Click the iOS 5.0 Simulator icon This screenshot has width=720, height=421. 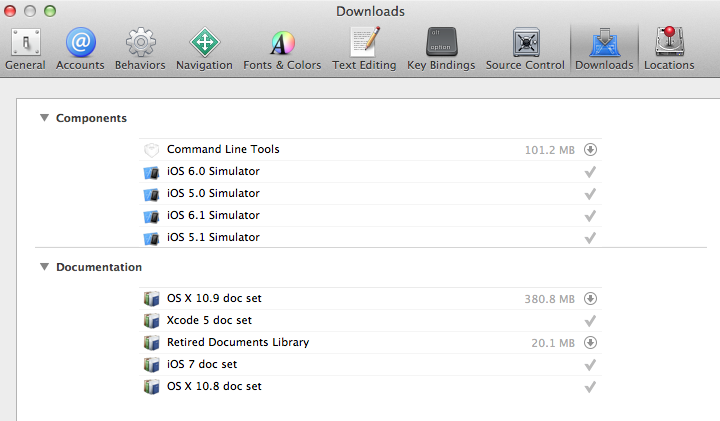(x=151, y=194)
